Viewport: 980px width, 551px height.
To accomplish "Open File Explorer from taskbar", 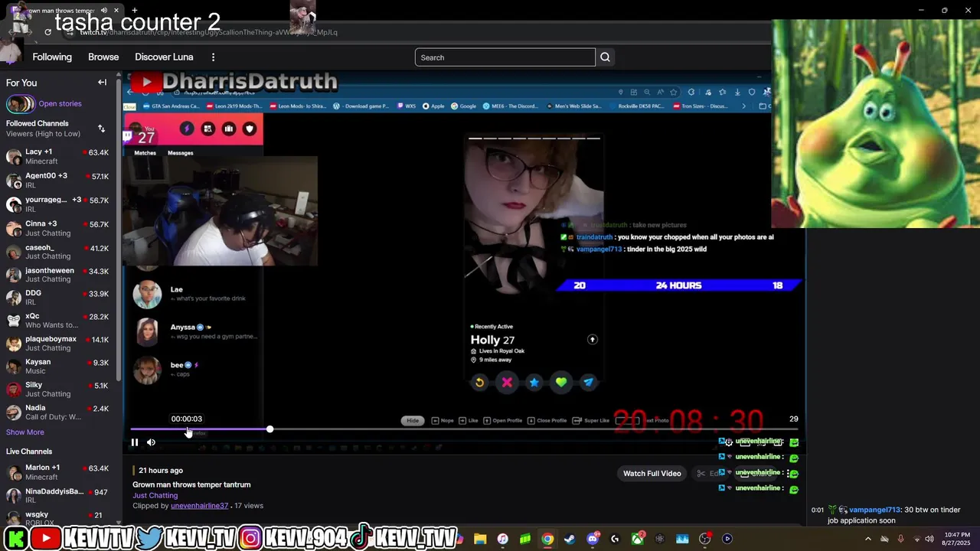I will pyautogui.click(x=480, y=540).
